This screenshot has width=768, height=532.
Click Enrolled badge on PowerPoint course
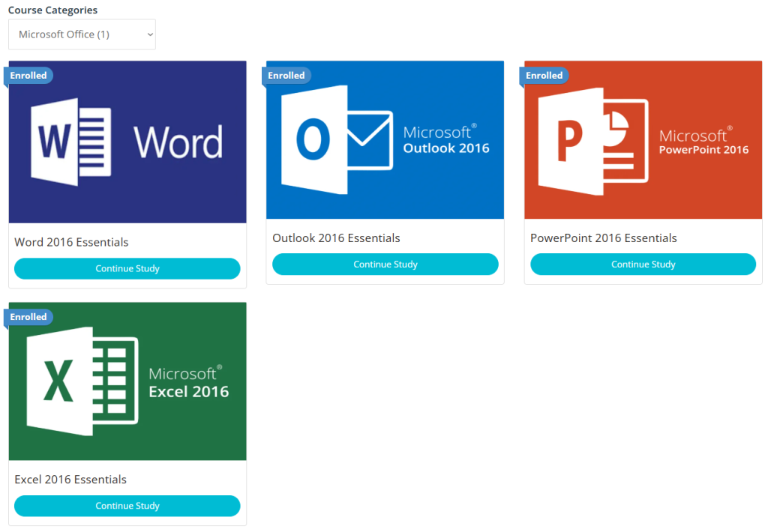coord(544,76)
